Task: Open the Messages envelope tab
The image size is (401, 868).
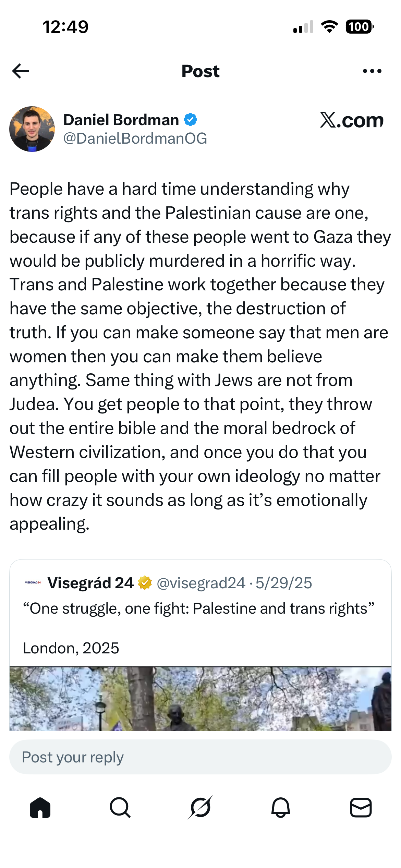Action: pyautogui.click(x=361, y=808)
